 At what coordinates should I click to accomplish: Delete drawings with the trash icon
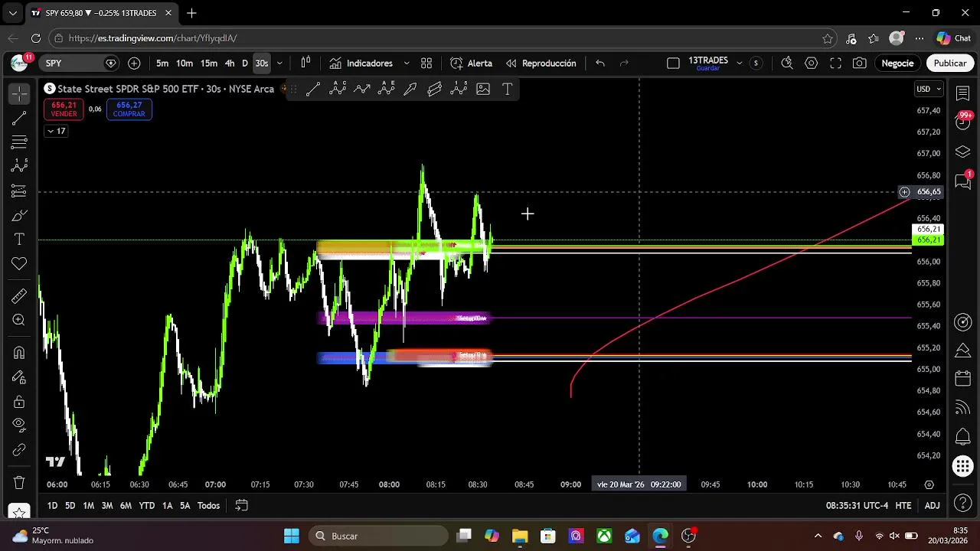point(19,483)
